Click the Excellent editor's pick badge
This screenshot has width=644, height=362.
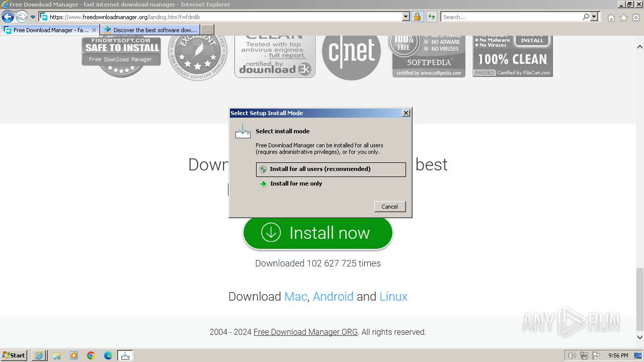[198, 58]
